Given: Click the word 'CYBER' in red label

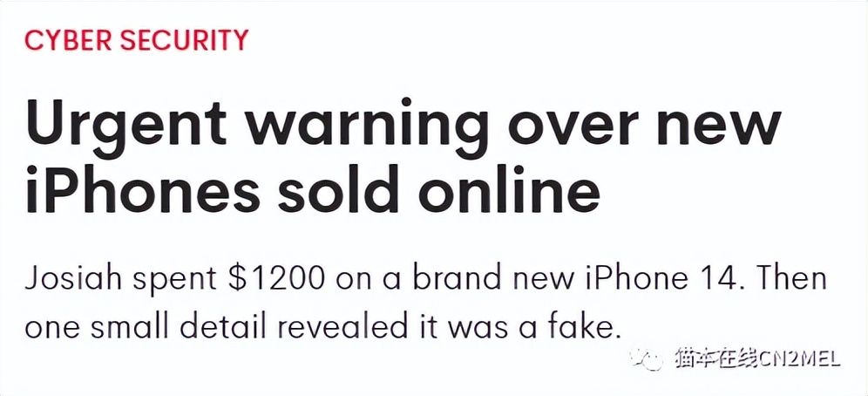Looking at the screenshot, I should (65, 40).
